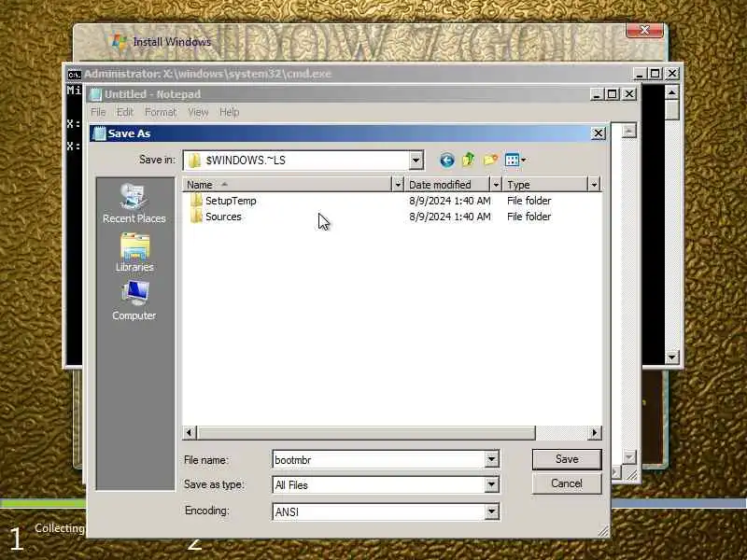This screenshot has width=747, height=560.
Task: Open Notepad View menu
Action: (x=198, y=112)
